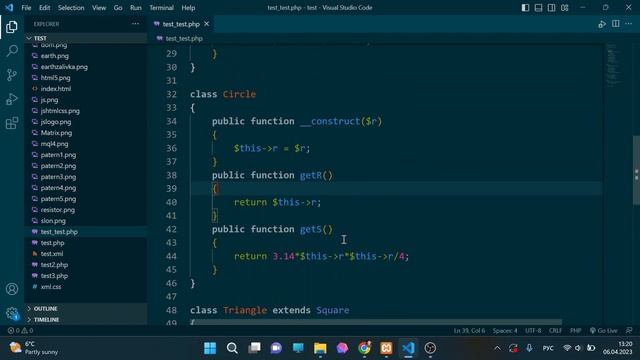Open test.xml in the explorer
640x360 pixels.
[x=52, y=253]
